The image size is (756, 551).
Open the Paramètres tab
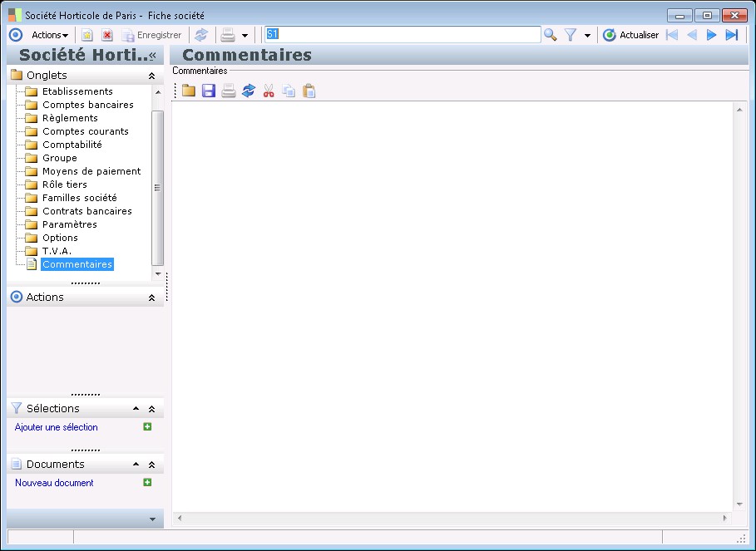[x=69, y=224]
